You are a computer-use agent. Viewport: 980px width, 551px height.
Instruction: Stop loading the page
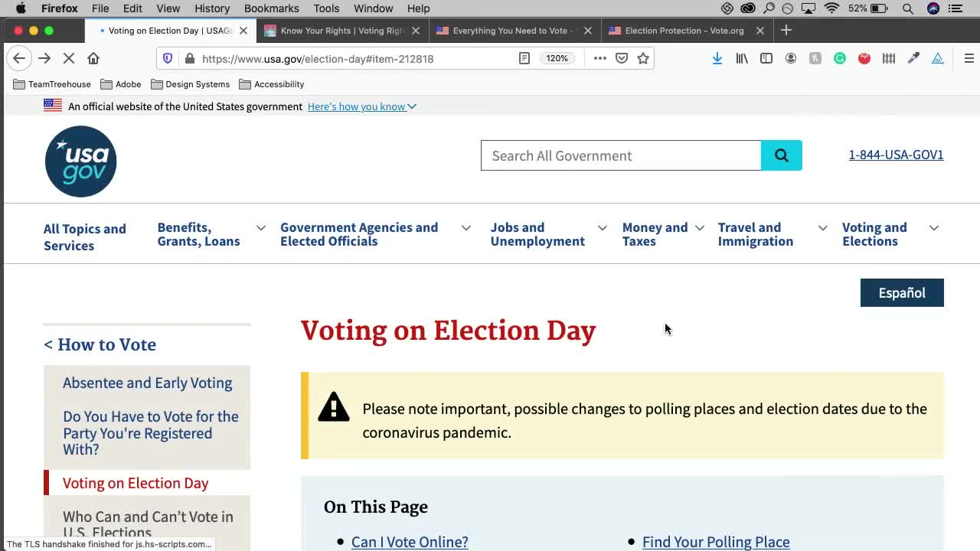pos(69,58)
